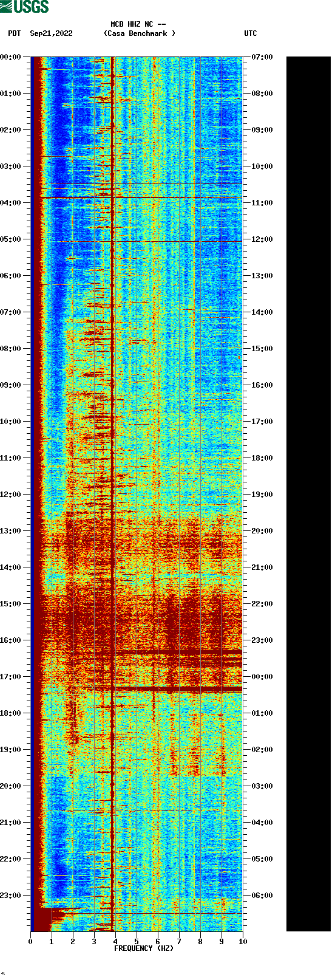Screen dimensions: 335x980
Task: Click UTC time label 08:00
Action: click(x=262, y=94)
